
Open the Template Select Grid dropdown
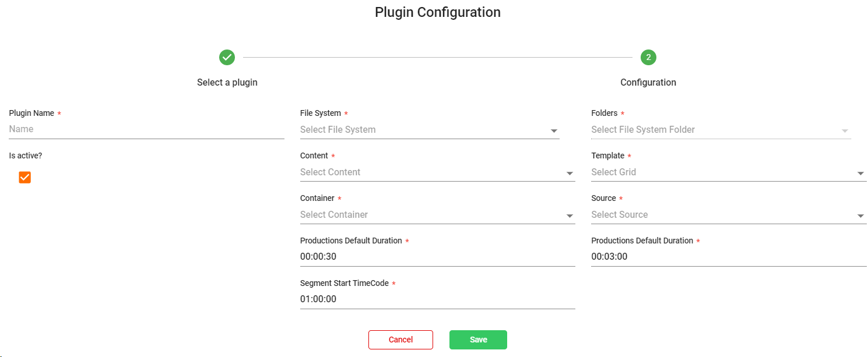(x=728, y=172)
